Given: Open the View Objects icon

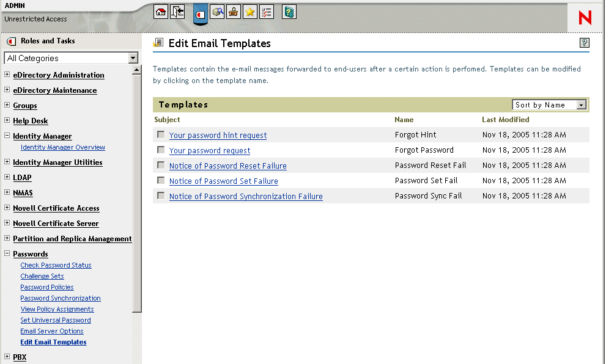Looking at the screenshot, I should (x=217, y=12).
